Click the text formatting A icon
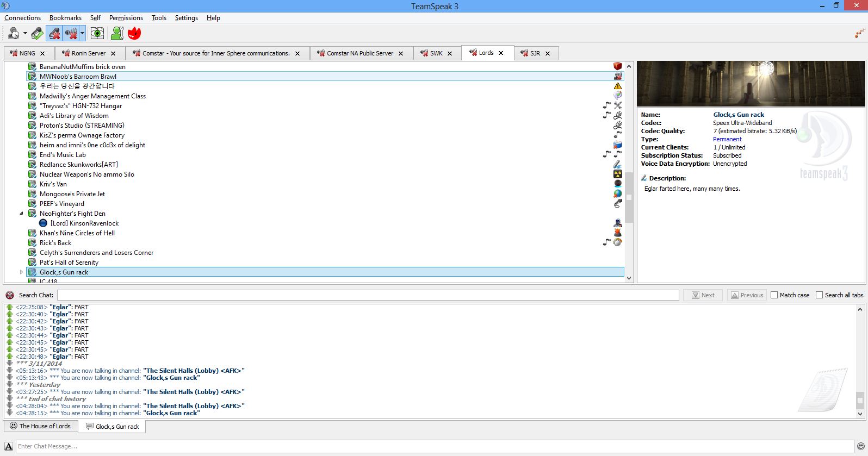 coord(9,446)
